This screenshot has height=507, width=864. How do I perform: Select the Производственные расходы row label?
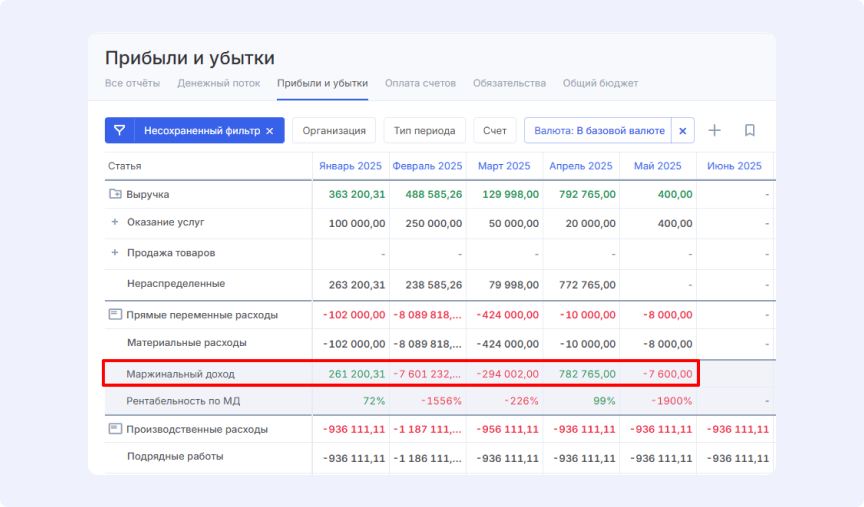[197, 429]
